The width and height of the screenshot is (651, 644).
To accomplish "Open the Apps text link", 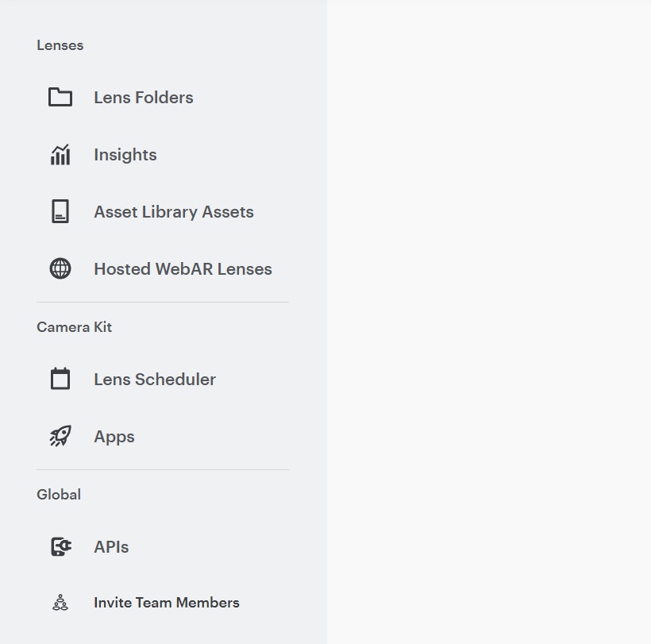I will point(114,437).
